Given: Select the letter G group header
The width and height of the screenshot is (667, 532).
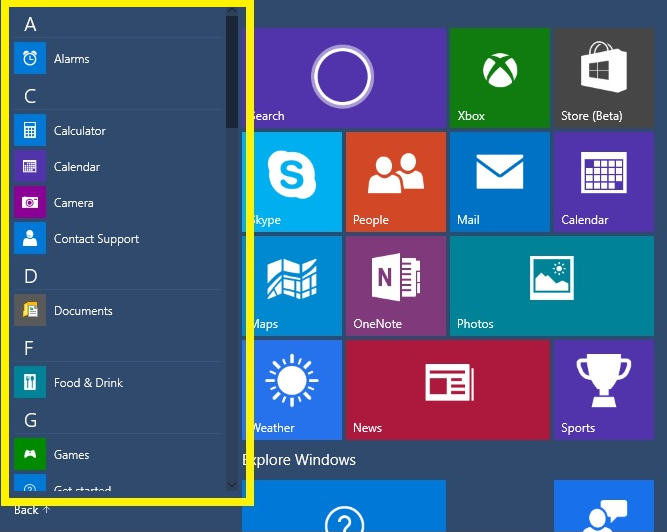Looking at the screenshot, I should pyautogui.click(x=30, y=420).
